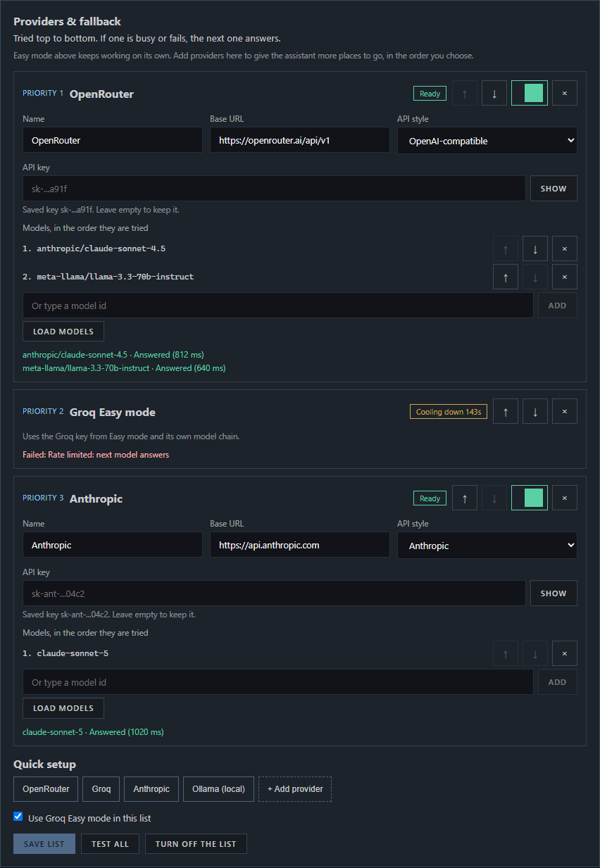This screenshot has height=868, width=600.
Task: Add Ollama (local) from Quick setup
Action: point(218,789)
